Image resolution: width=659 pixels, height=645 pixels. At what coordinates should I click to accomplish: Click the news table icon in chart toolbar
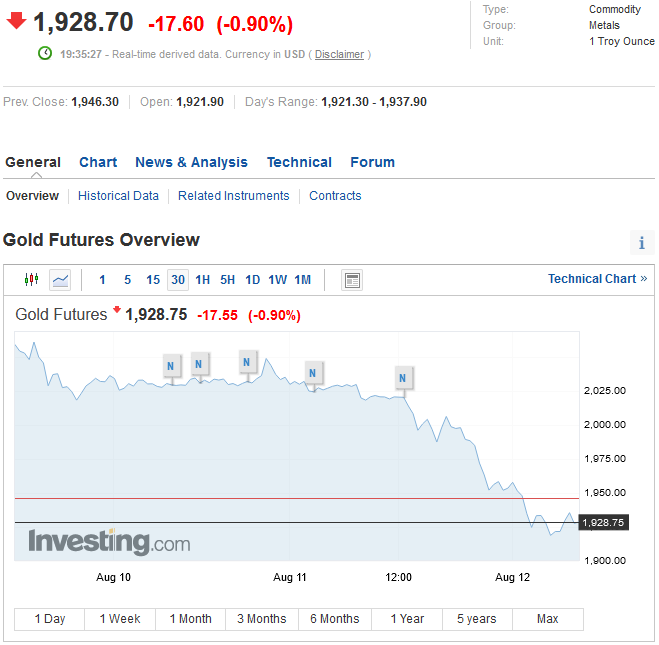[352, 280]
